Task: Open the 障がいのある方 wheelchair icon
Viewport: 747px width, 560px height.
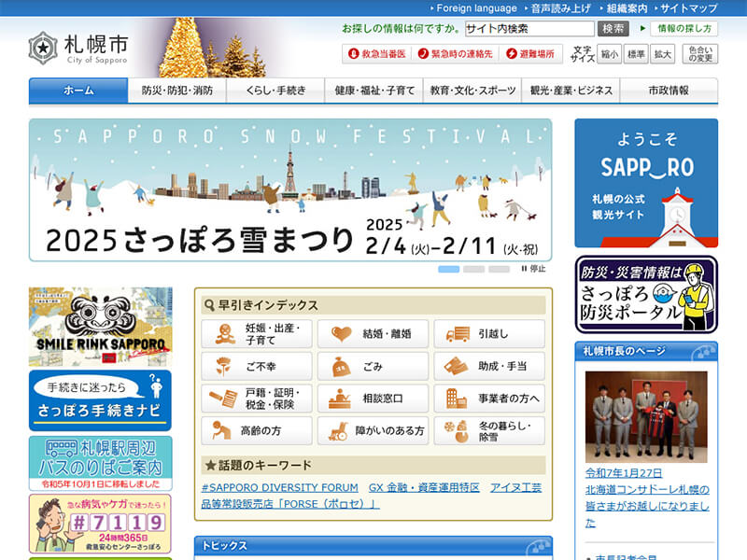Action: pyautogui.click(x=338, y=430)
